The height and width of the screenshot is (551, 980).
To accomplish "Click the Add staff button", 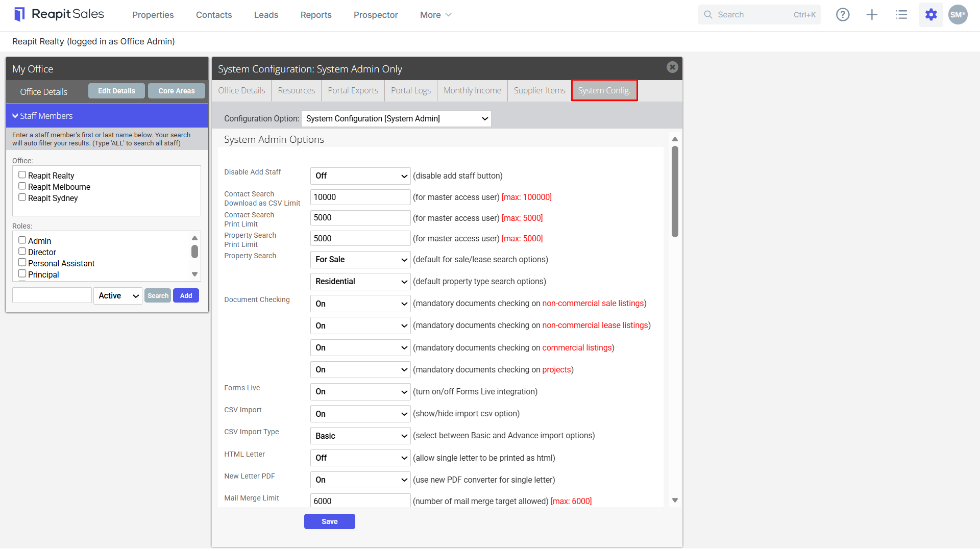I will pyautogui.click(x=186, y=295).
